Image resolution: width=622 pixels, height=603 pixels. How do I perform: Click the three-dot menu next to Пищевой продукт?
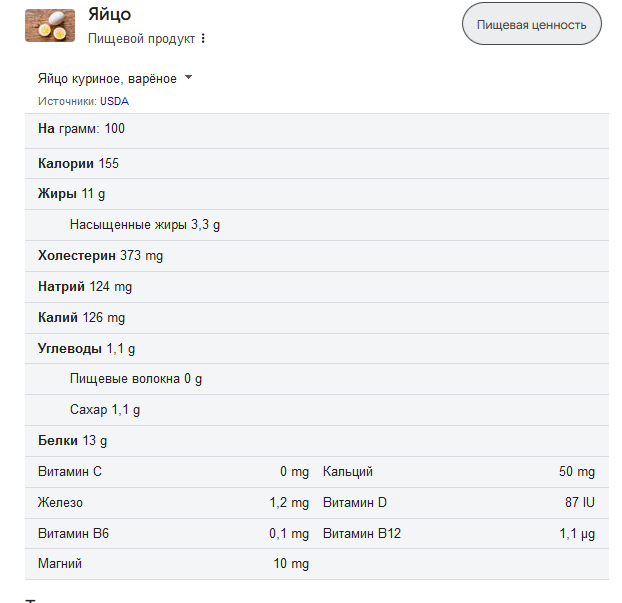tap(203, 38)
